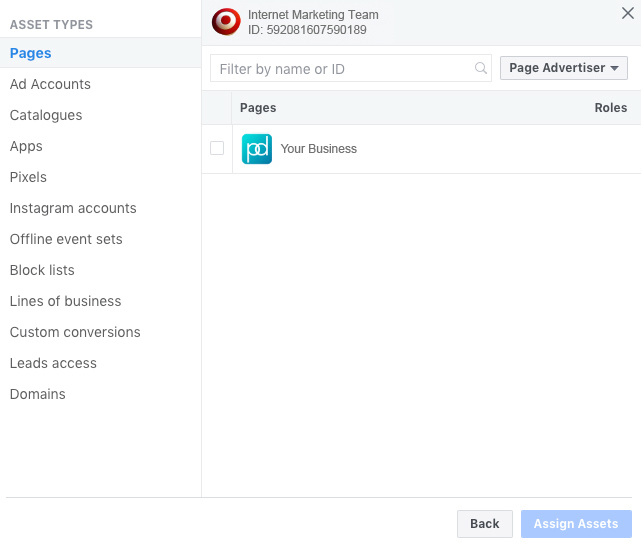
Task: Go to Pixels asset type
Action: click(28, 178)
